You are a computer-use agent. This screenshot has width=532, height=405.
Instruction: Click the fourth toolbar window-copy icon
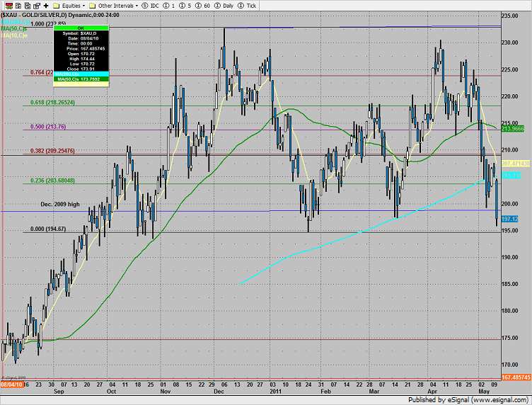[37, 6]
